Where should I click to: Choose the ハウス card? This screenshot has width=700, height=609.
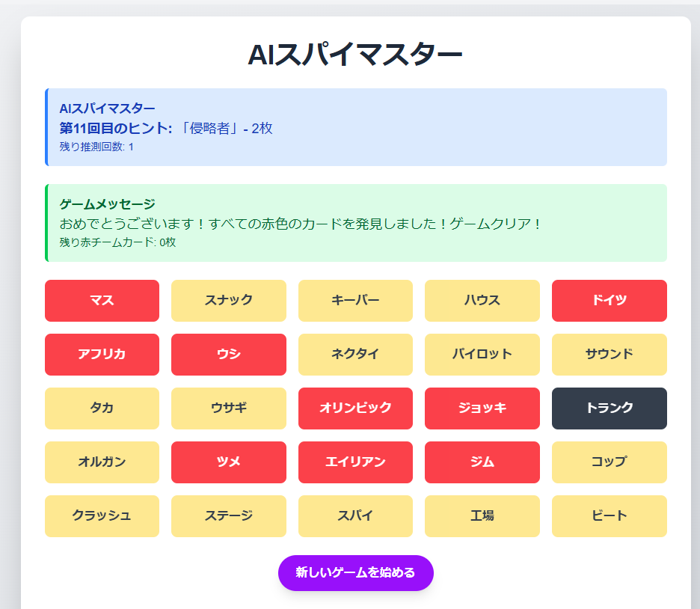pyautogui.click(x=482, y=301)
